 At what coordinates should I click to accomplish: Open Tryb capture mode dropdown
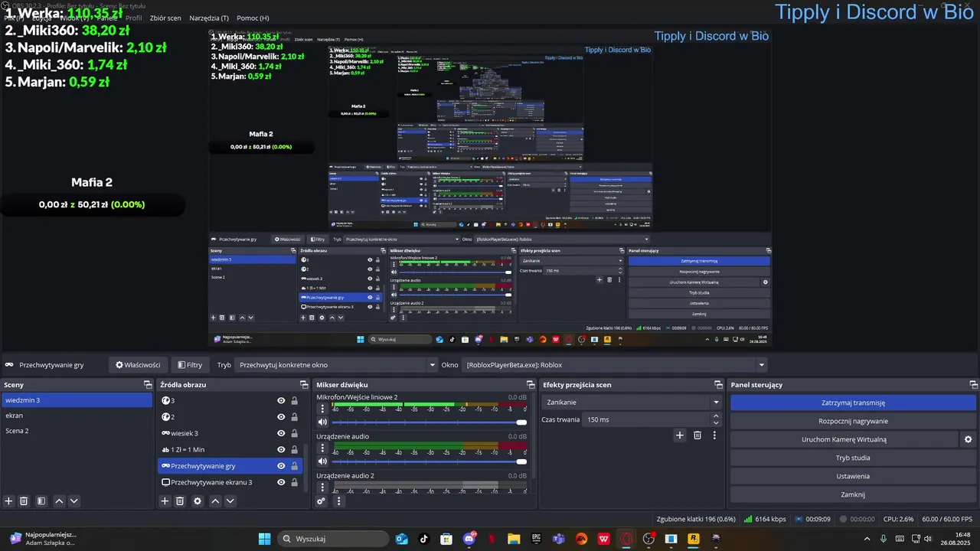pyautogui.click(x=335, y=365)
